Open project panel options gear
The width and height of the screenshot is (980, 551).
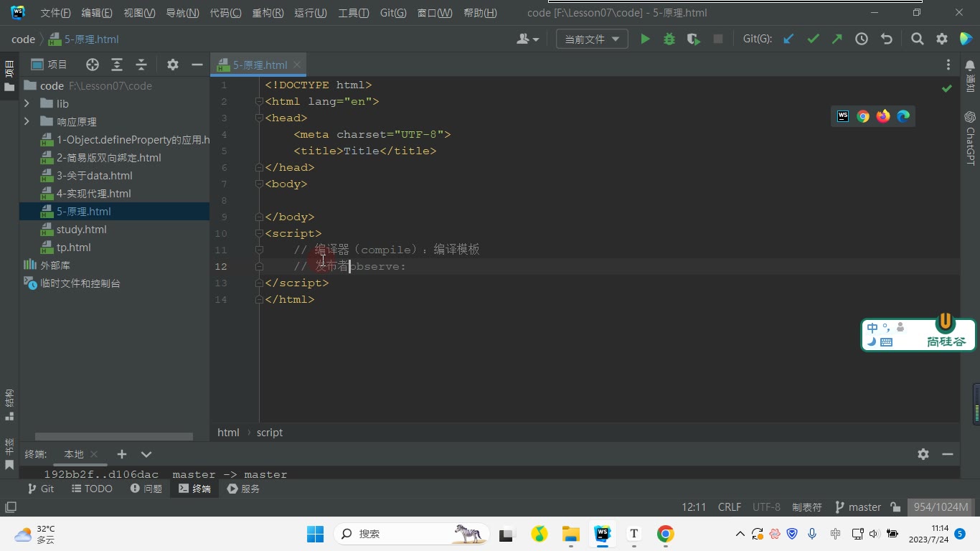(173, 65)
